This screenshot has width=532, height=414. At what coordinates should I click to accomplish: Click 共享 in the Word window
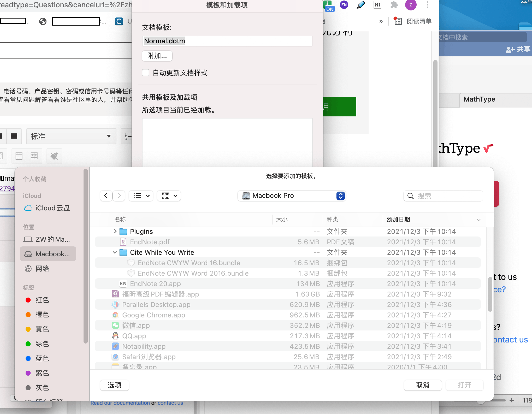pyautogui.click(x=518, y=49)
